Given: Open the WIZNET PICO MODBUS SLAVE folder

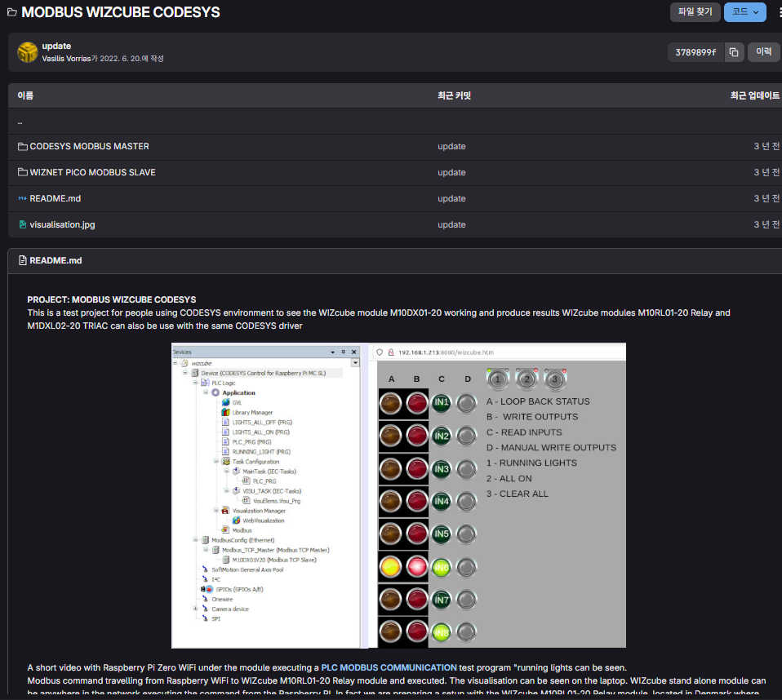Looking at the screenshot, I should click(x=92, y=173).
